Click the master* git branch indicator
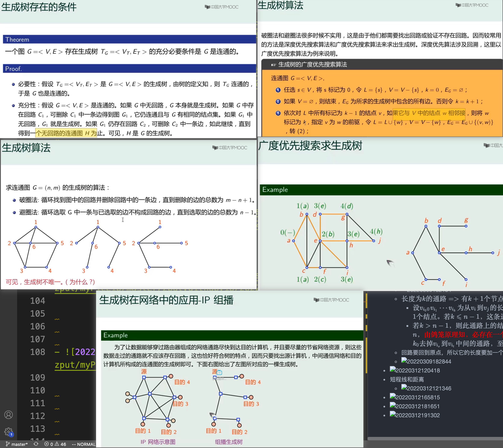The width and height of the screenshot is (503, 448). (17, 444)
